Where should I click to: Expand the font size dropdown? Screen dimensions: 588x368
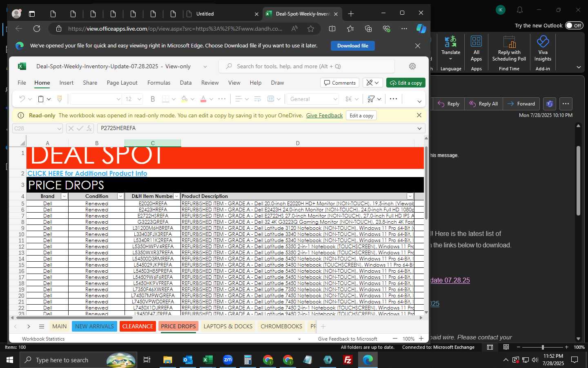coord(139,99)
